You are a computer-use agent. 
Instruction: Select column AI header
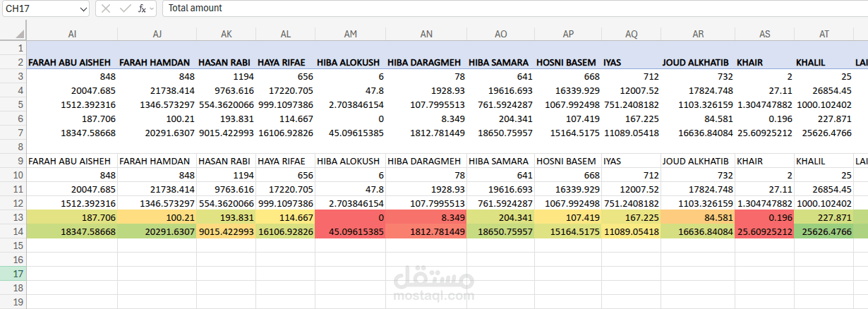(x=72, y=34)
